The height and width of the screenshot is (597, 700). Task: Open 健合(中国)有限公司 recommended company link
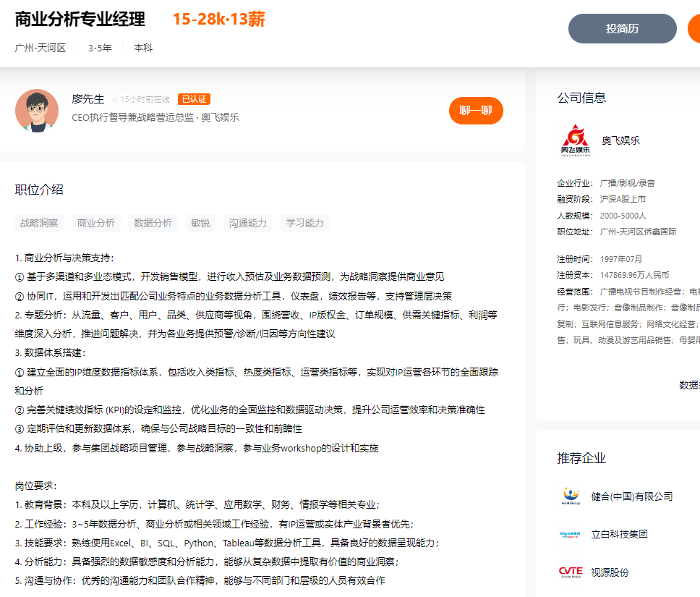coord(631,496)
